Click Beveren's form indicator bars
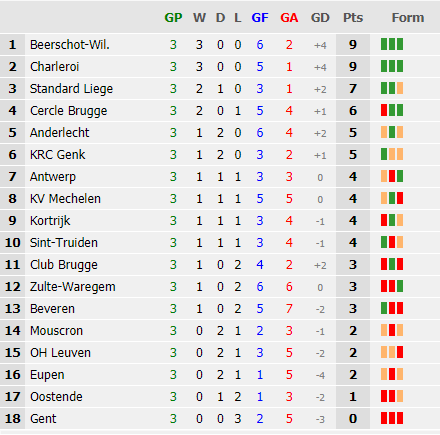This screenshot has width=440, height=435. 392,308
